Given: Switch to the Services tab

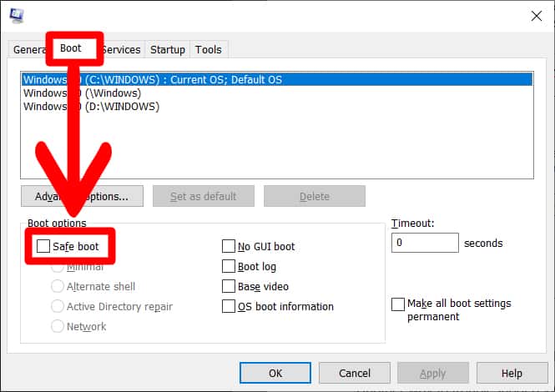Looking at the screenshot, I should [123, 50].
